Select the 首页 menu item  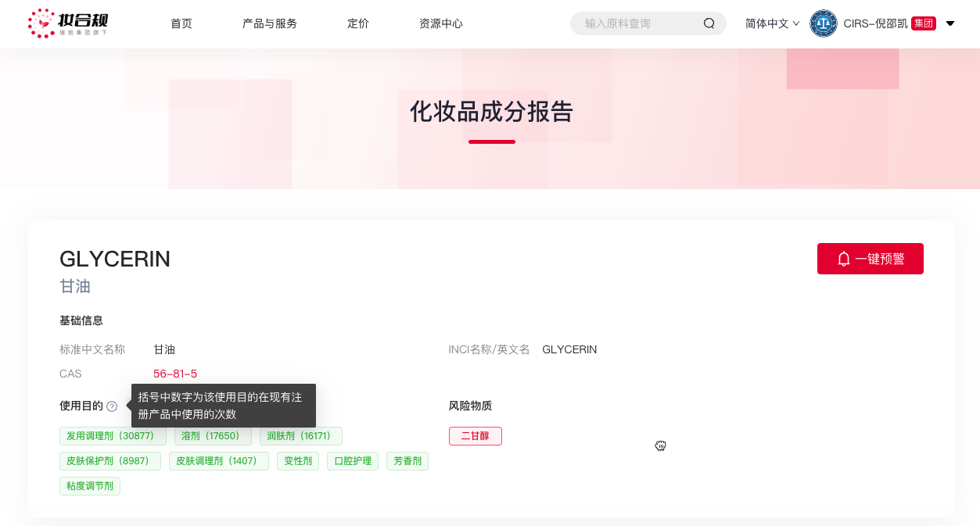pos(181,23)
